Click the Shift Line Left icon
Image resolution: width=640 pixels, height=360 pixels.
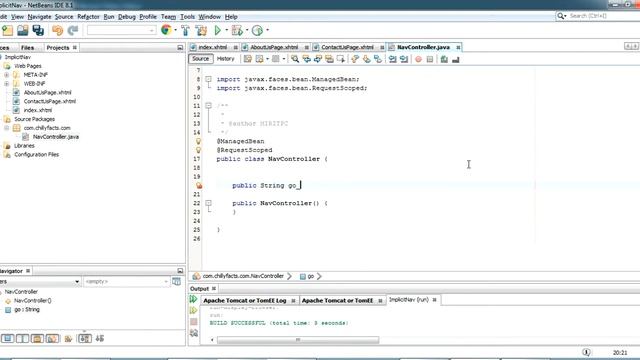point(392,59)
